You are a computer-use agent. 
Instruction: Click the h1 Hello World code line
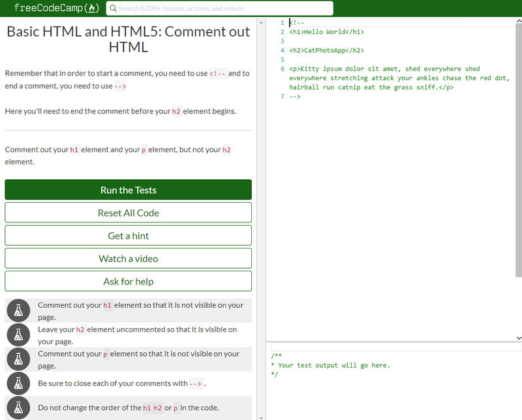click(327, 32)
